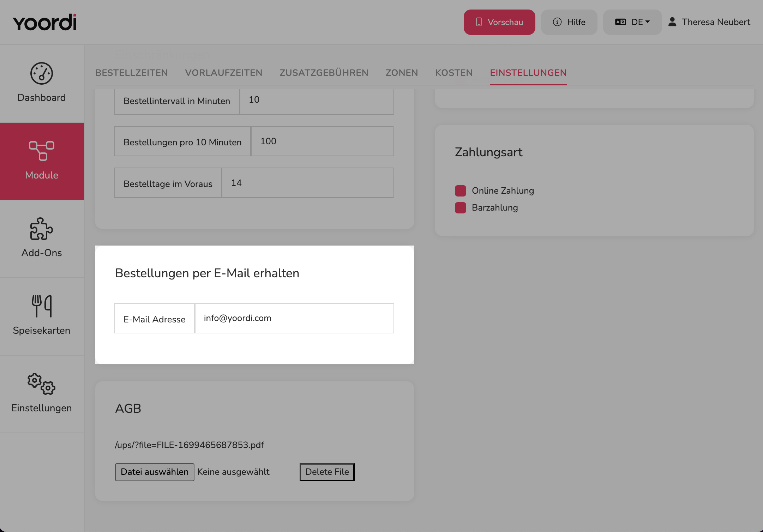
Task: Switch to the BESTELLZEITEN tab
Action: point(132,73)
